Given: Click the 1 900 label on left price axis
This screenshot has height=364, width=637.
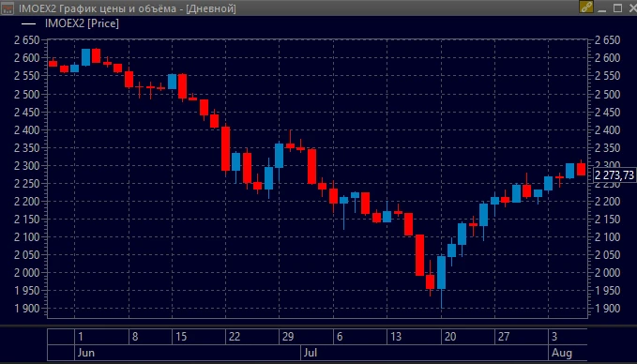Looking at the screenshot, I should point(27,309).
